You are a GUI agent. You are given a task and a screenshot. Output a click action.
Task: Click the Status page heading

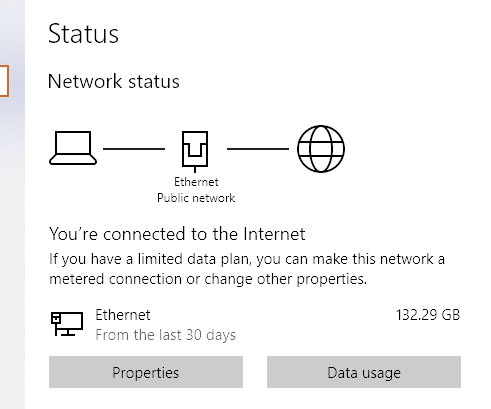pyautogui.click(x=83, y=34)
